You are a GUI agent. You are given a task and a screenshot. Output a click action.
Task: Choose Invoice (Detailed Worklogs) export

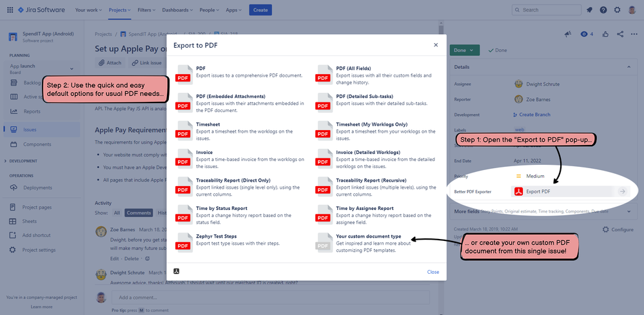pos(376,159)
